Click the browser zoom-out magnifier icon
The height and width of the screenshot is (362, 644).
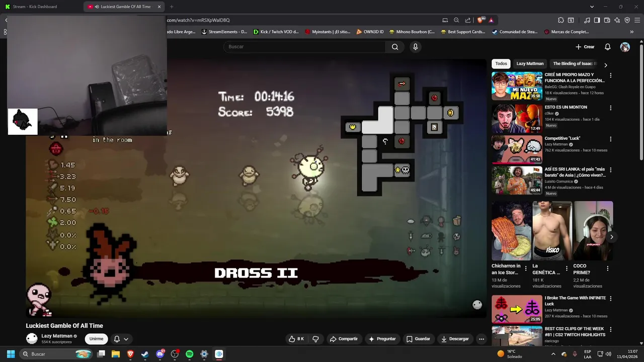(x=456, y=20)
